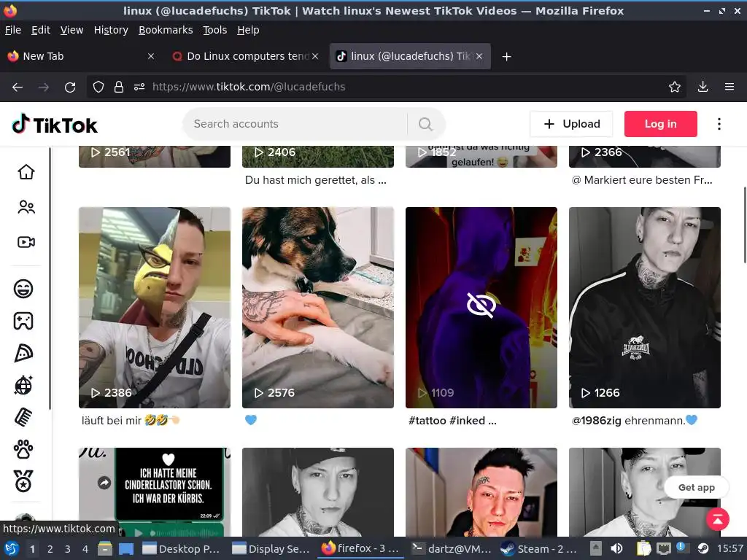Open the dog video with 2576 views
747x560 pixels.
point(318,307)
